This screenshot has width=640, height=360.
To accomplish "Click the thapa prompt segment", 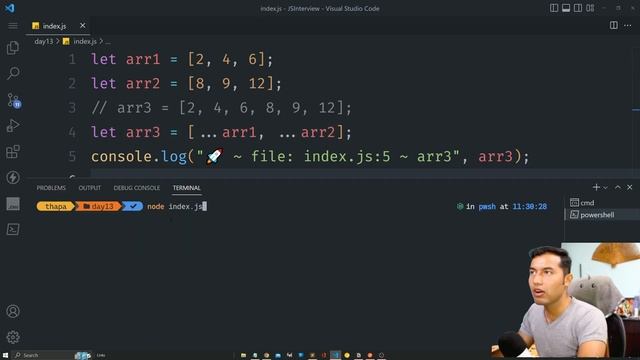I will (55, 207).
